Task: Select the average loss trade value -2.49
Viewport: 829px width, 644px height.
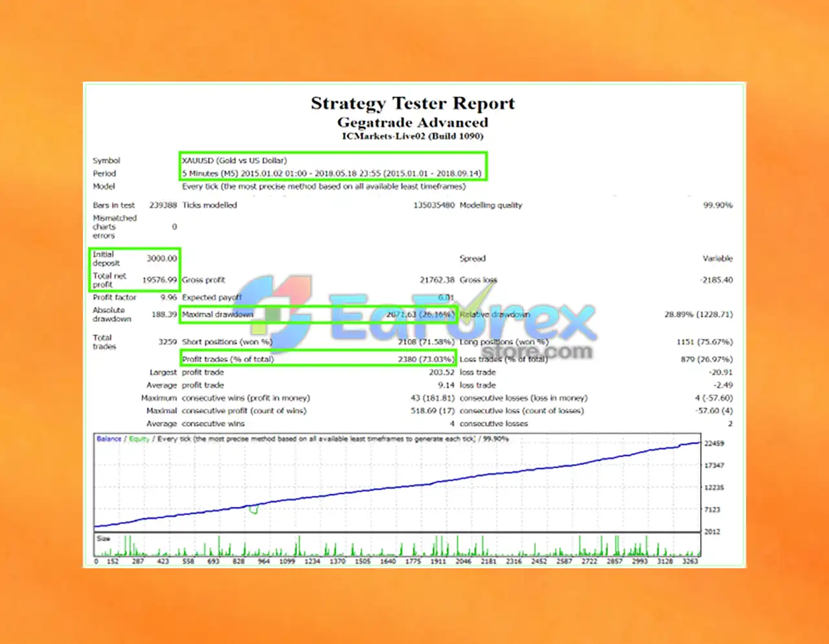Action: [x=723, y=385]
